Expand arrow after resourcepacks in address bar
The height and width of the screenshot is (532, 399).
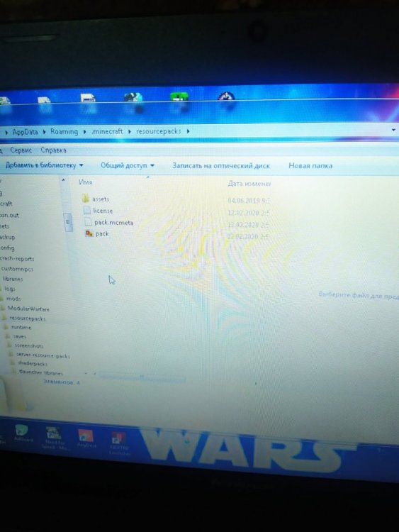click(x=188, y=131)
